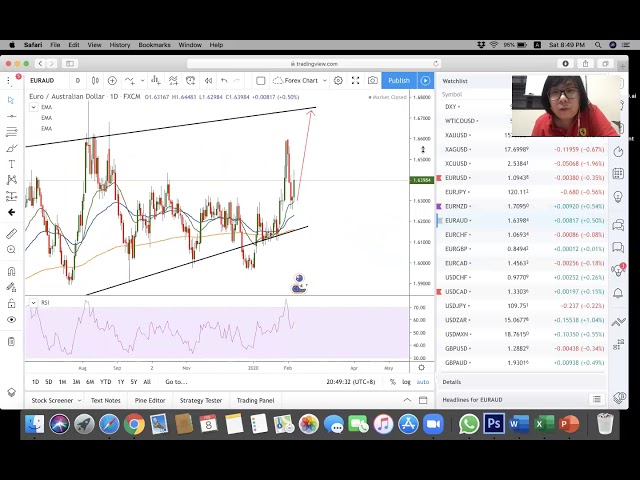Click the blue Publish button
The image size is (640, 480).
click(399, 81)
